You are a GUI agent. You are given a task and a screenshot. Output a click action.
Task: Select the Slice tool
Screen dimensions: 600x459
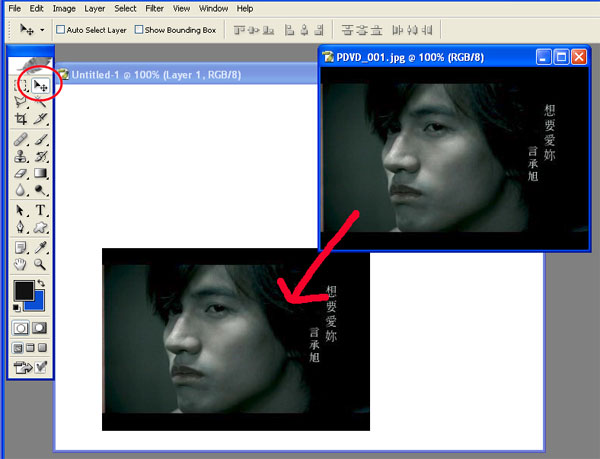[40, 119]
